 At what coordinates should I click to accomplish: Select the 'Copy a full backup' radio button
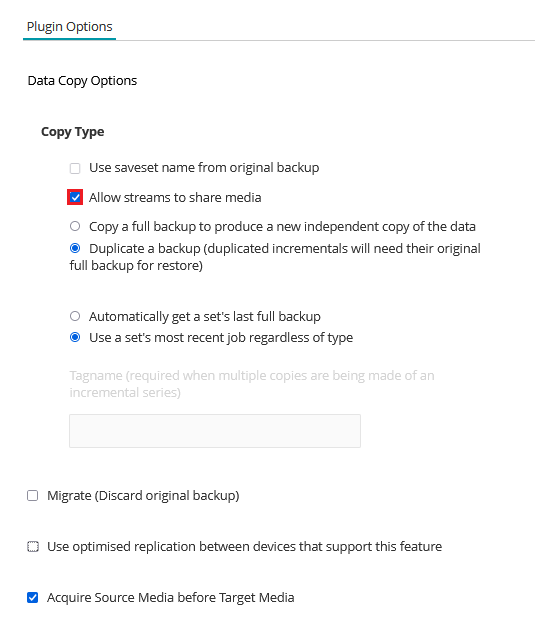point(75,226)
